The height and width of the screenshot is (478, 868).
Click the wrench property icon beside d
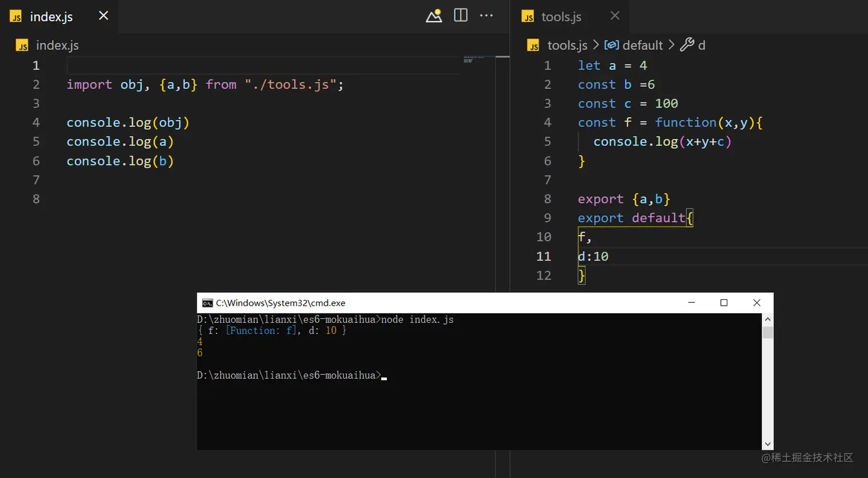(x=687, y=45)
